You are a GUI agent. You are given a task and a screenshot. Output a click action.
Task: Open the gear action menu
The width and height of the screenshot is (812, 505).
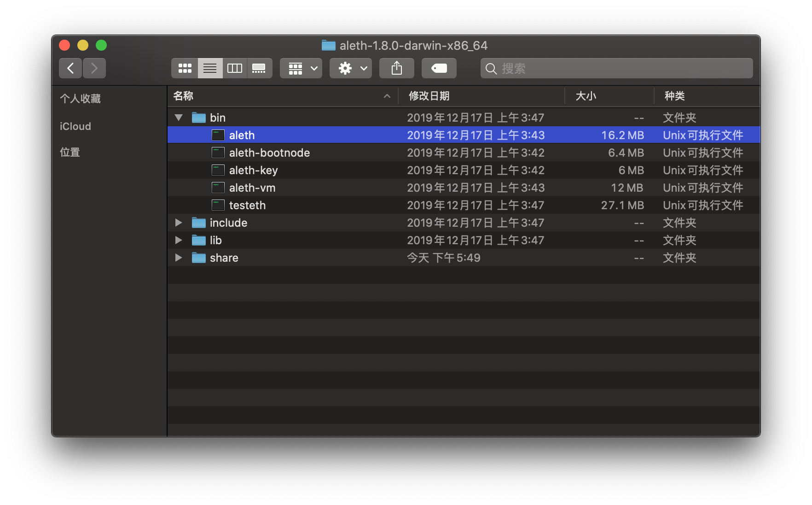pyautogui.click(x=351, y=68)
